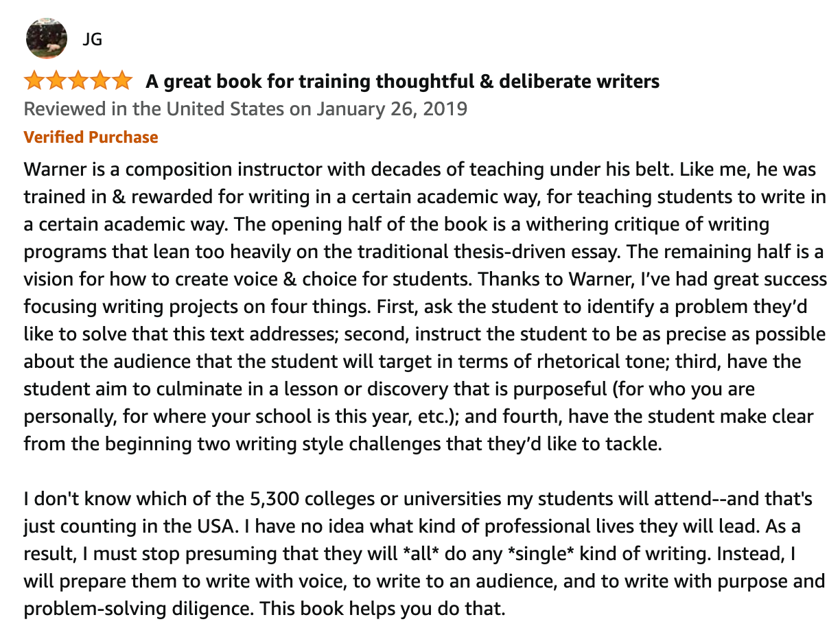Click the fifth star in the rating

click(x=121, y=81)
